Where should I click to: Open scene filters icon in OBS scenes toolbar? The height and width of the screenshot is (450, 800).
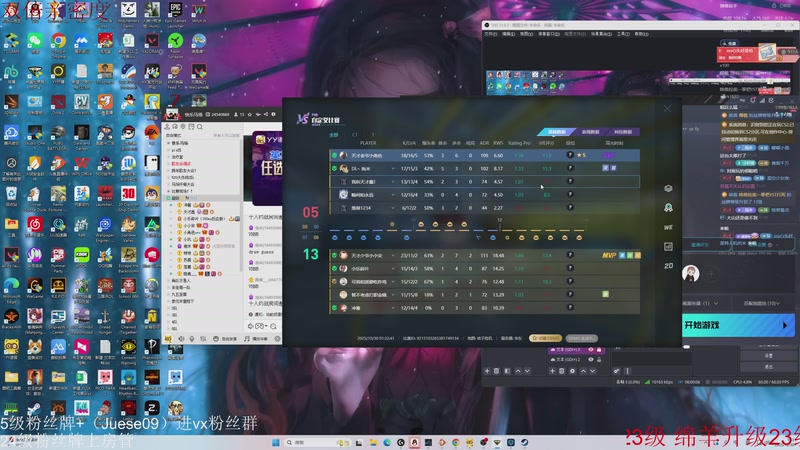(x=507, y=371)
